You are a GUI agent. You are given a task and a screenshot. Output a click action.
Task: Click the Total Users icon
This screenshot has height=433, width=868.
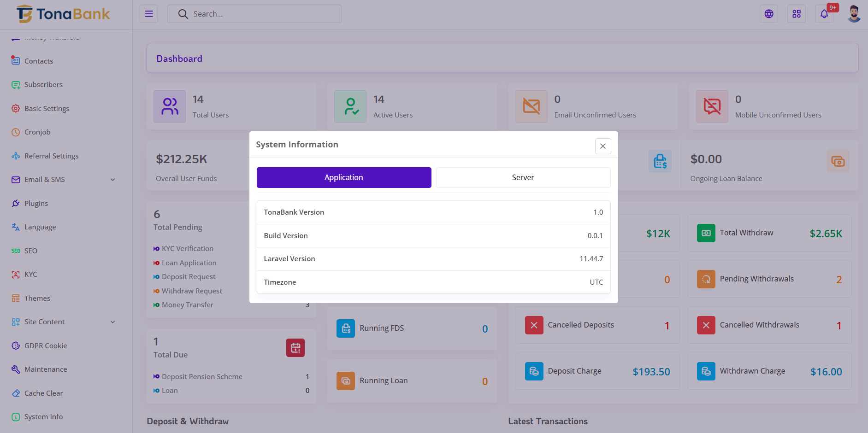tap(170, 106)
